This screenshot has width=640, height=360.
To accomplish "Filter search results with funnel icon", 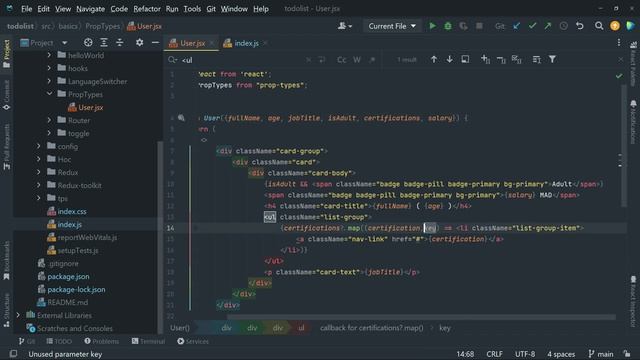I will tap(552, 60).
